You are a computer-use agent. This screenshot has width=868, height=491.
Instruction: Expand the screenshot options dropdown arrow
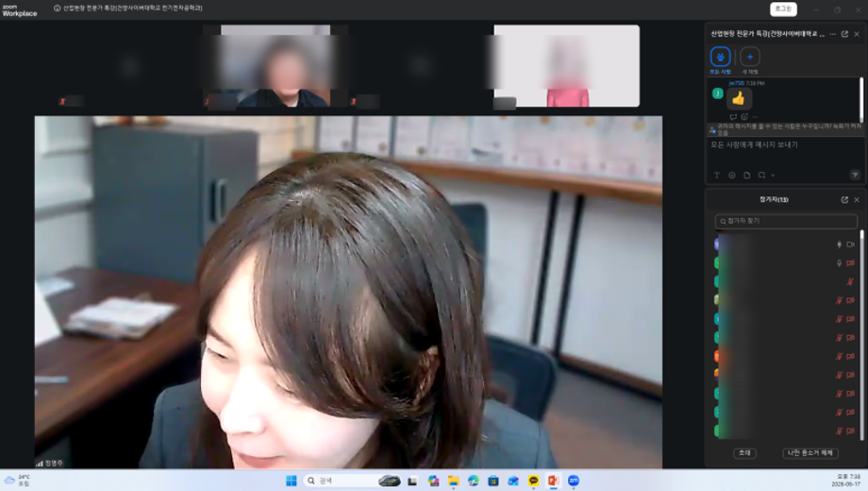[x=773, y=176]
